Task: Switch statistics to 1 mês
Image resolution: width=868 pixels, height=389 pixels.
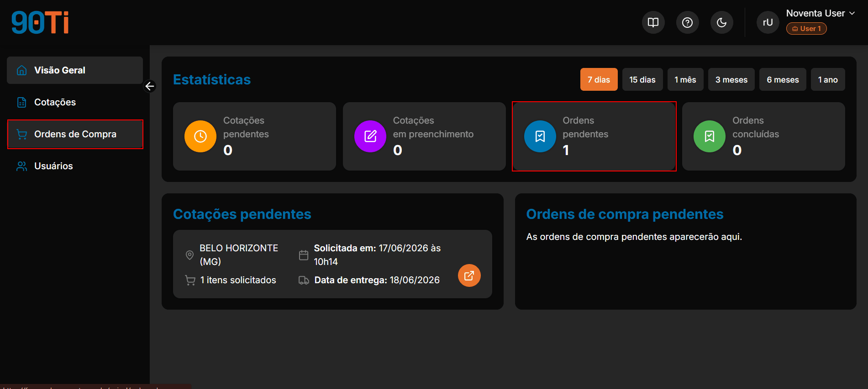Action: [x=685, y=79]
